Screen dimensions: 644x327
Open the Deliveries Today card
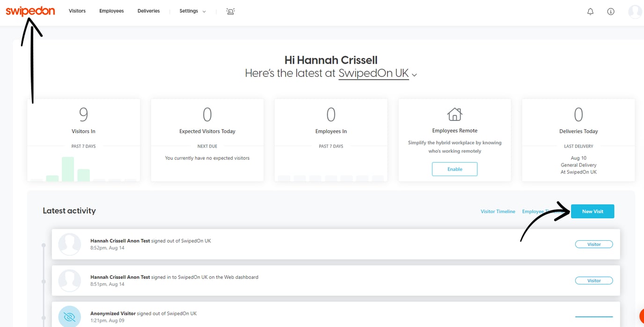tap(578, 140)
